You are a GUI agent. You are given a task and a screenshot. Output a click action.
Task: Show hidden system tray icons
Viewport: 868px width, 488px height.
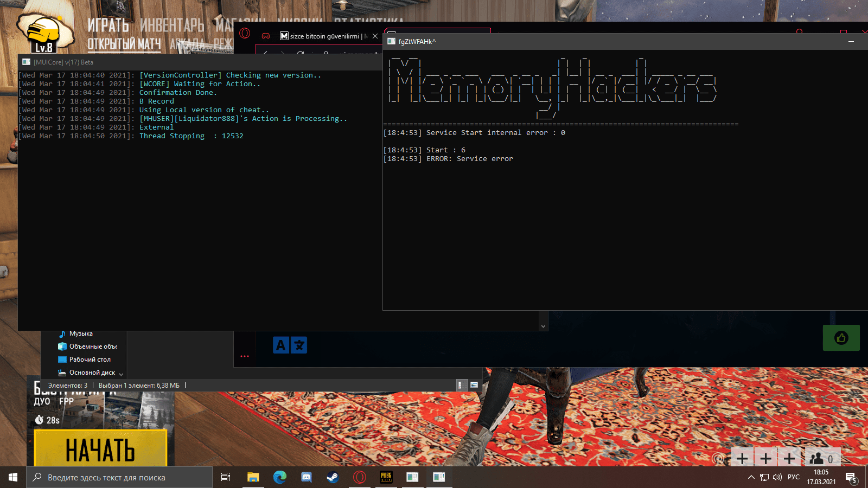coord(751,477)
